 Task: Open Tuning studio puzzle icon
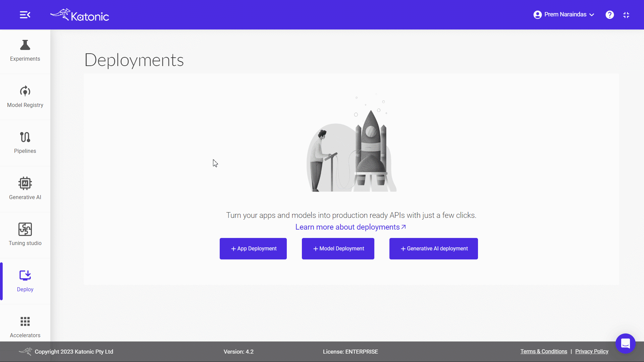pyautogui.click(x=25, y=229)
